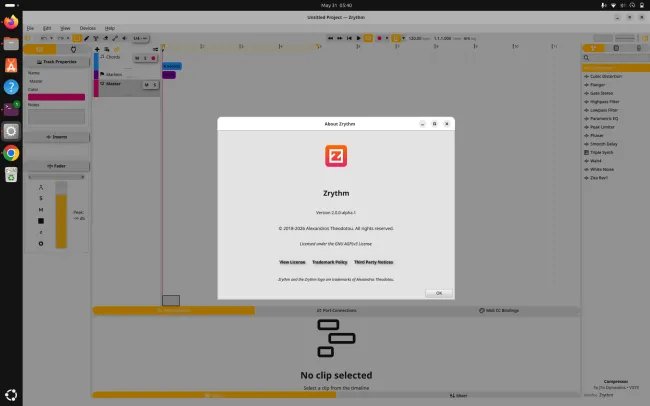Click the 120.00 bpm tempo display
Screen dimensions: 650x406
[x=419, y=38]
